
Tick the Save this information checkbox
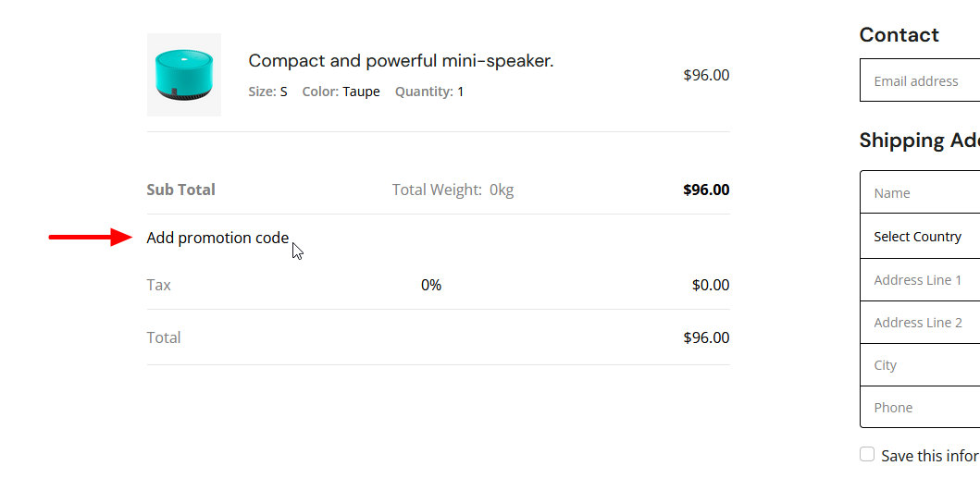click(867, 454)
